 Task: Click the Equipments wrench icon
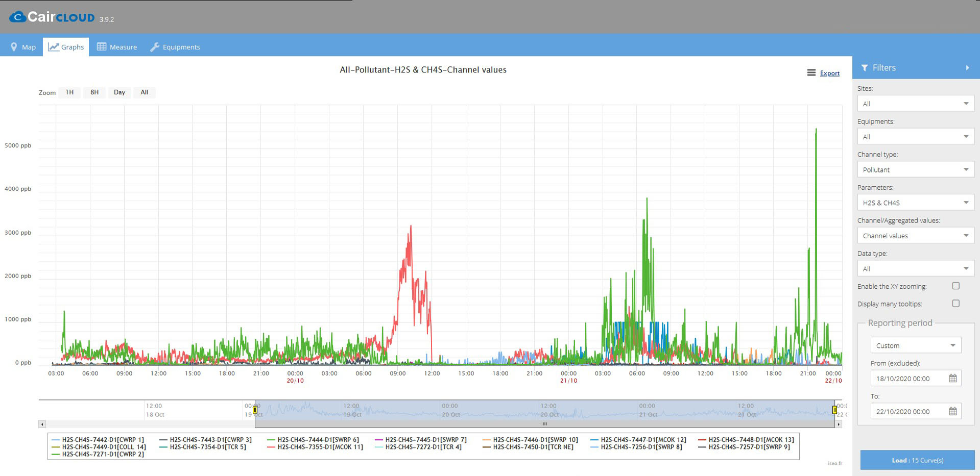click(x=155, y=47)
